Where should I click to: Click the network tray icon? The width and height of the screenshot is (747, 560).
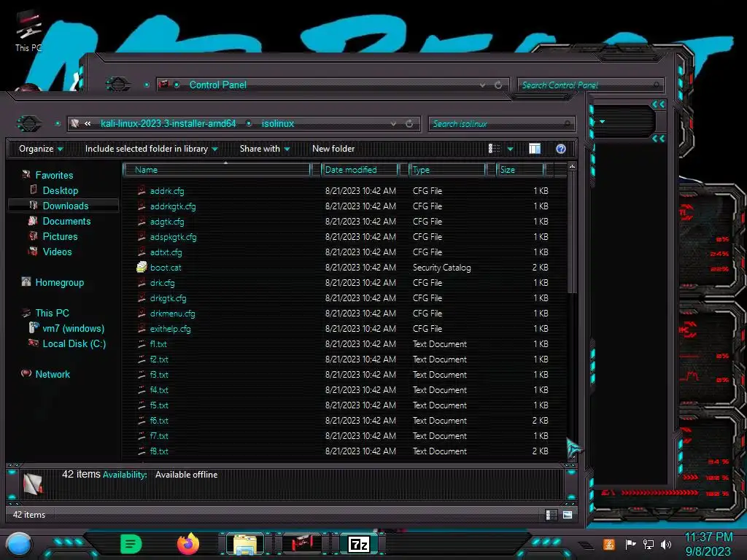pos(649,544)
